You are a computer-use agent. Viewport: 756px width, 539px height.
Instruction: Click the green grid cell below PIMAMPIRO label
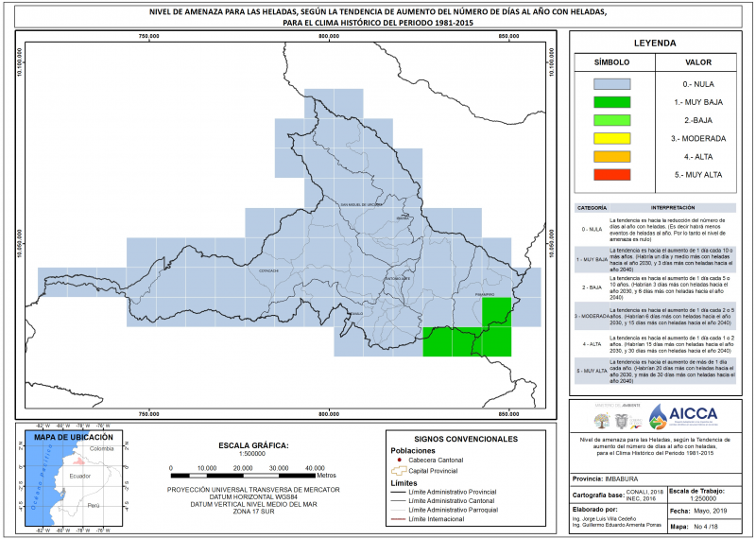point(497,312)
